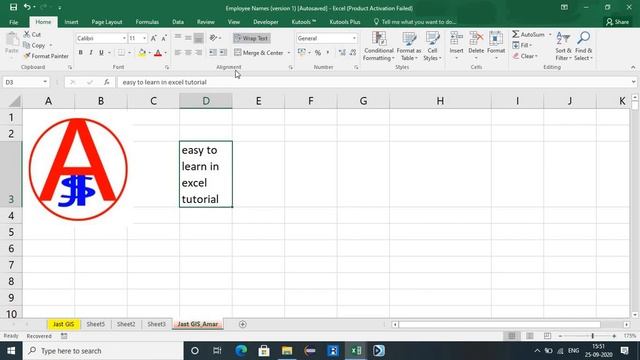Open Windows taskbar search box
The height and width of the screenshot is (360, 640).
[103, 351]
